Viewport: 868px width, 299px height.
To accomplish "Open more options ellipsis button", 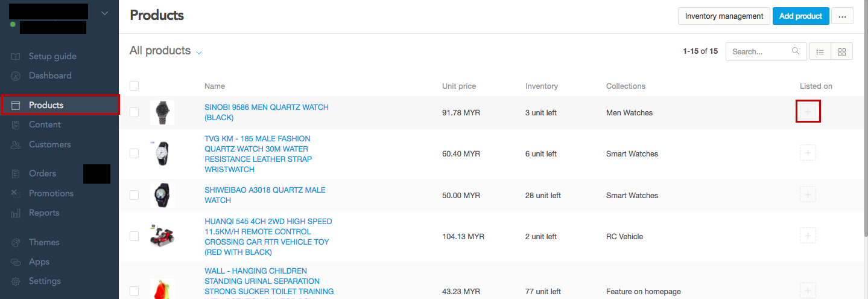I will (x=842, y=16).
